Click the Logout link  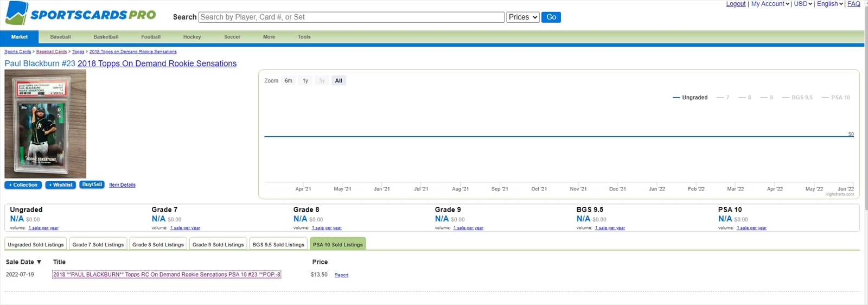coord(736,4)
